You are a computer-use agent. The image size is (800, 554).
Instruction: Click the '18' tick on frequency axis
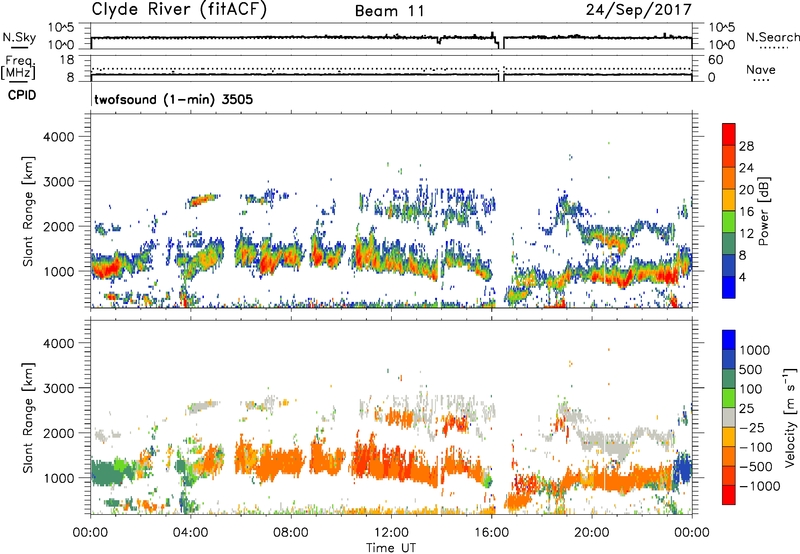67,60
